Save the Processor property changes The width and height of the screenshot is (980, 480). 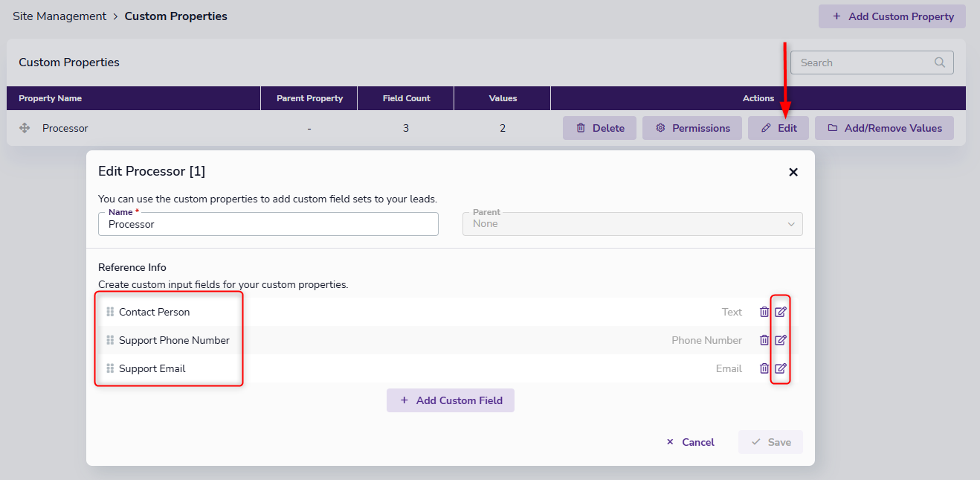tap(770, 442)
